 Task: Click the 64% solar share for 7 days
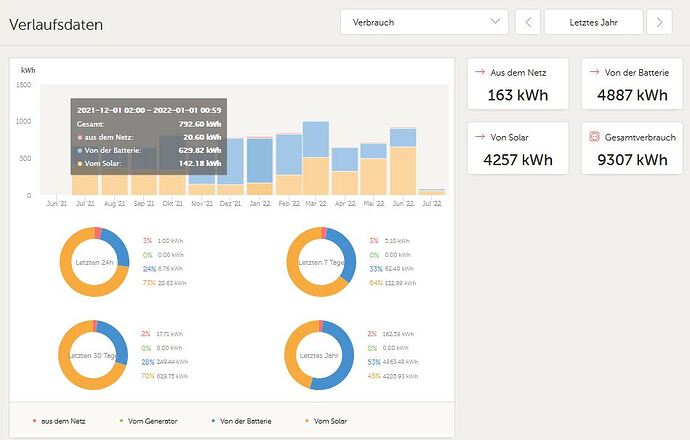coord(376,282)
